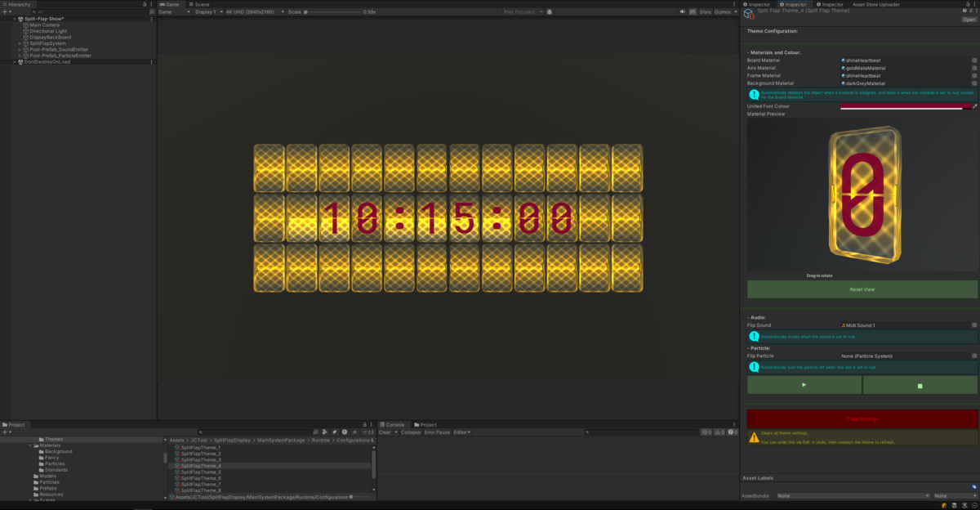Click Runtime in the Project breadcrumb
The height and width of the screenshot is (510, 980).
[x=321, y=440]
